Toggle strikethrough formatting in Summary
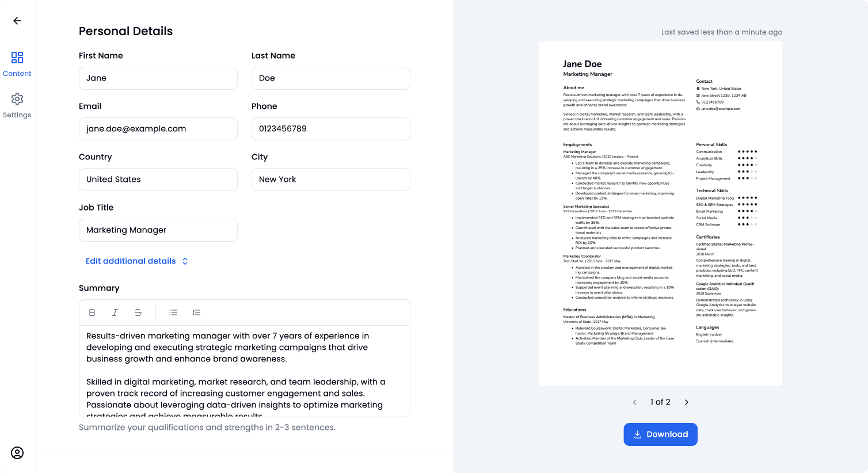 point(138,312)
